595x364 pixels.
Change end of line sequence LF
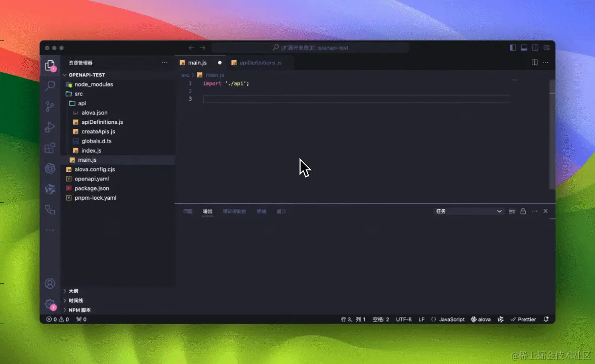tap(421, 320)
